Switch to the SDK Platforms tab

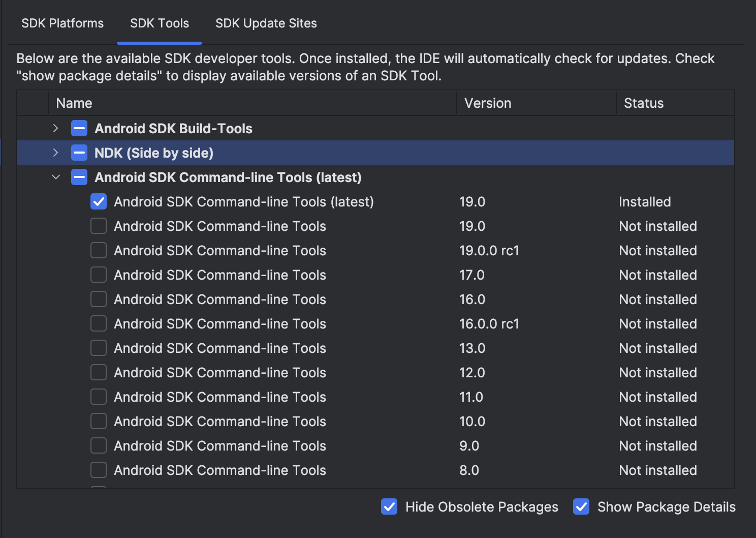click(x=62, y=23)
